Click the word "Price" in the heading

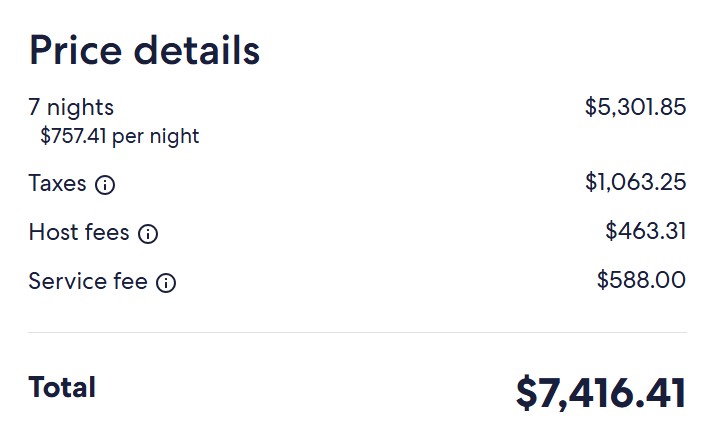click(76, 50)
